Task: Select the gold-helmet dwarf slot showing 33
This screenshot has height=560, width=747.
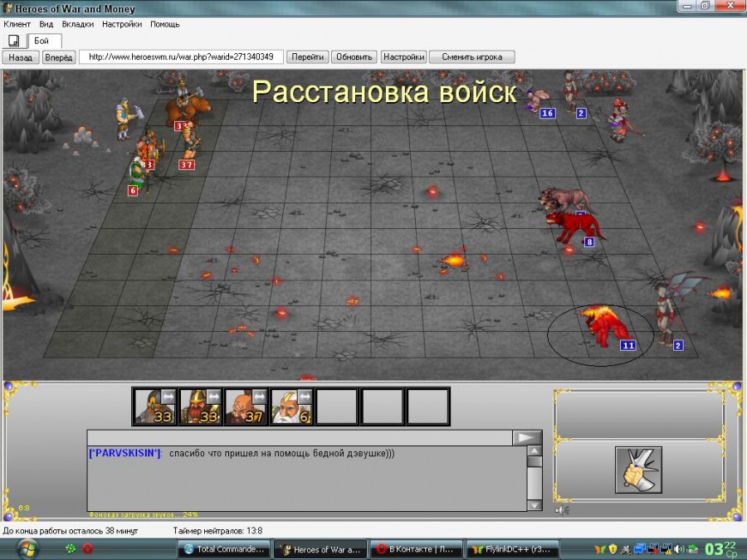Action: 200,407
